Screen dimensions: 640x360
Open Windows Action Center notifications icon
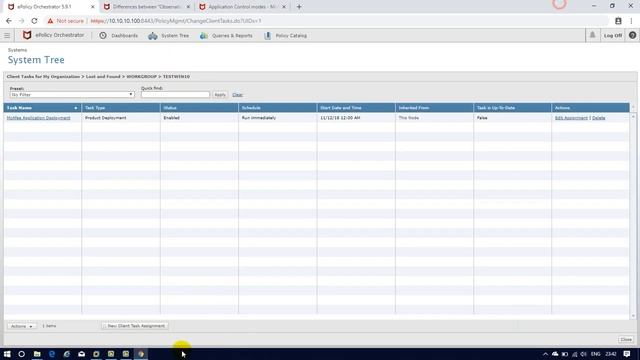[627, 354]
